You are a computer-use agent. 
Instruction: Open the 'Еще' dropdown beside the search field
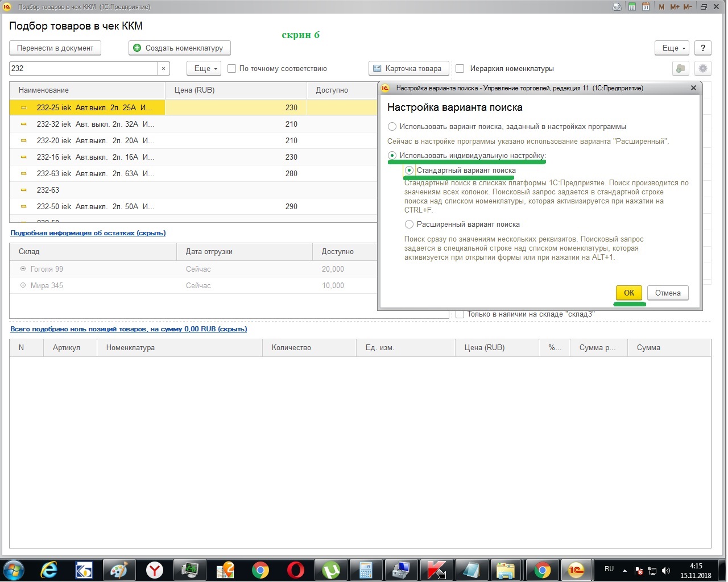point(205,68)
